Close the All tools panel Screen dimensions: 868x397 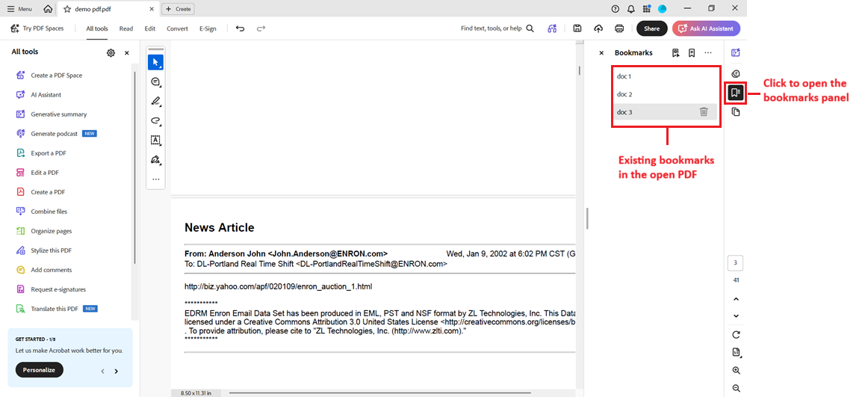pos(127,52)
